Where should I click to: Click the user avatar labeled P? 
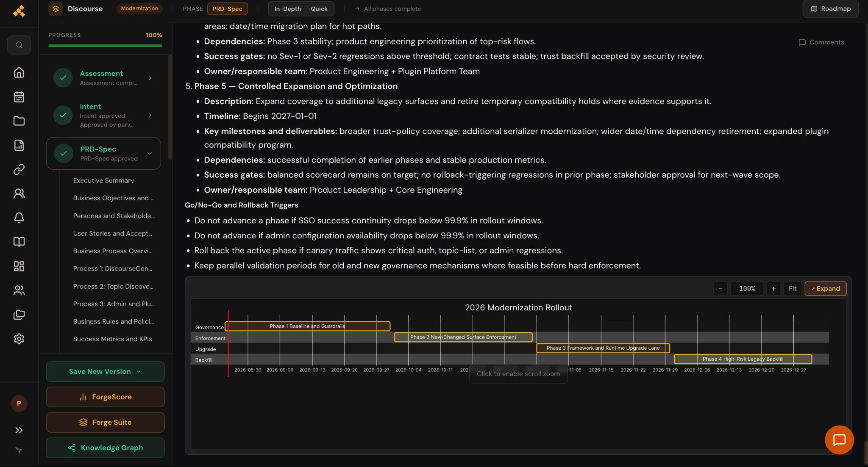click(x=19, y=403)
